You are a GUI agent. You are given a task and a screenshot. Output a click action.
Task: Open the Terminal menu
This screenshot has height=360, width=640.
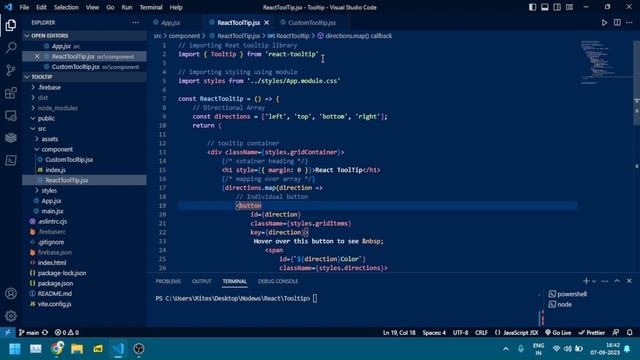(151, 7)
